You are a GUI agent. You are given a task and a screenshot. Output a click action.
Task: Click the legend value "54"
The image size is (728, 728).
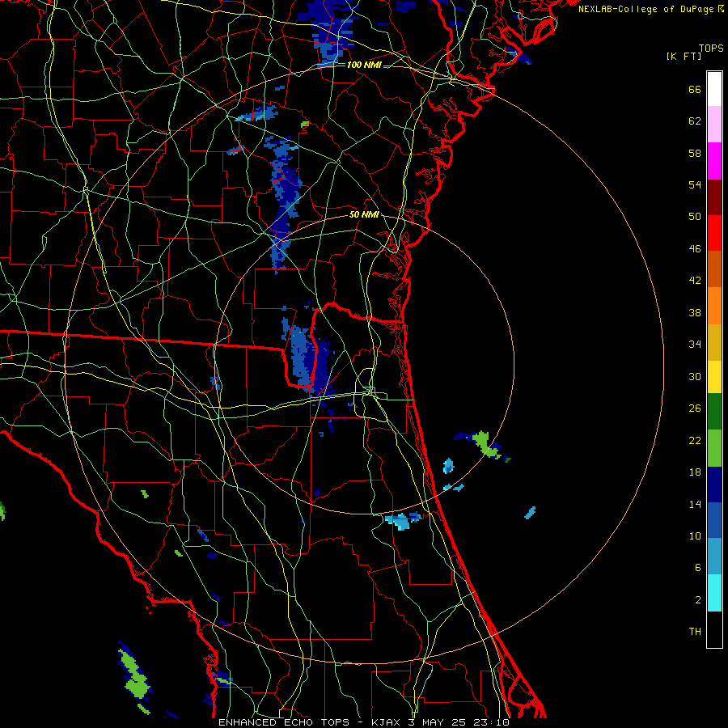[695, 184]
